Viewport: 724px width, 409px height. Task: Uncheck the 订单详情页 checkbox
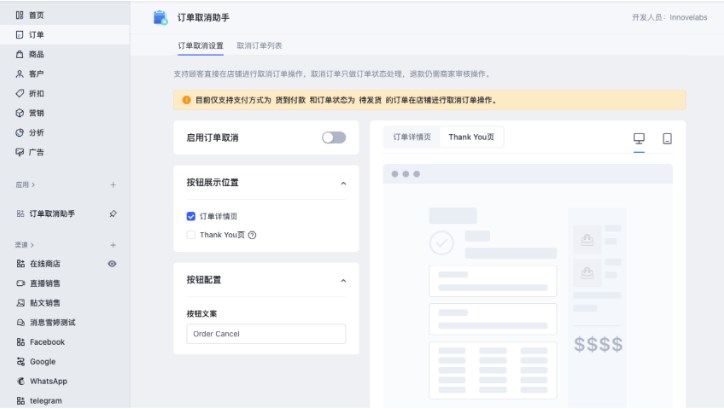[191, 216]
